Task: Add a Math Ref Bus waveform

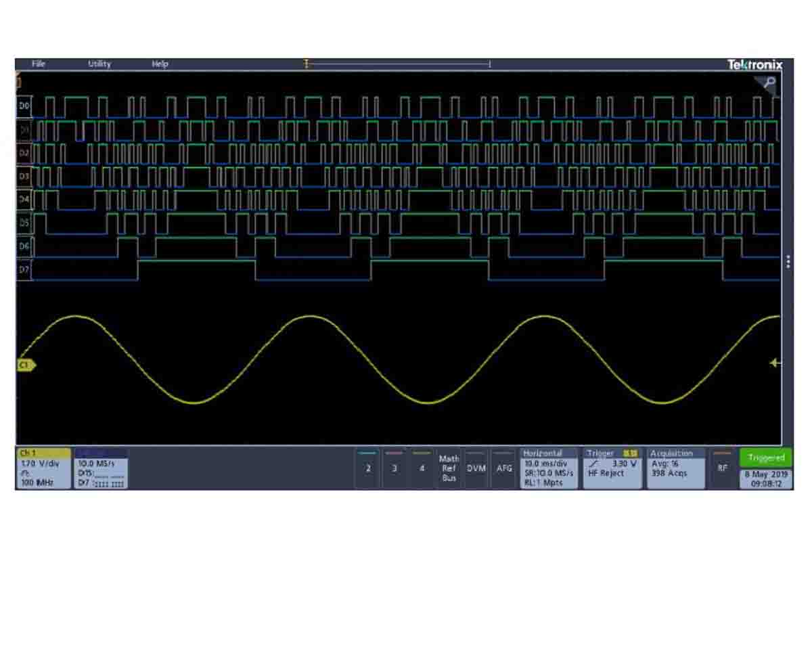Action: tap(449, 468)
